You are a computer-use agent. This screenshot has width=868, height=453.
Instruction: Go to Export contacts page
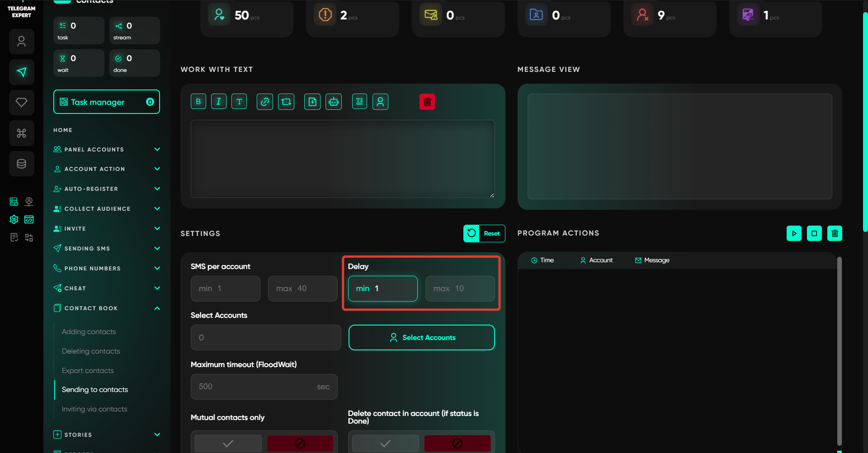[88, 371]
